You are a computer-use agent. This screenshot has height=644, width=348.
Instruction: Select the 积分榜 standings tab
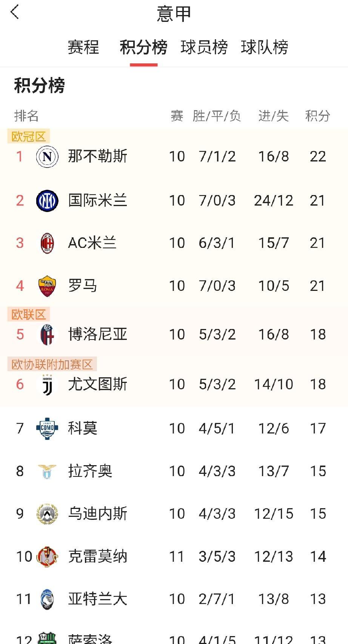143,48
